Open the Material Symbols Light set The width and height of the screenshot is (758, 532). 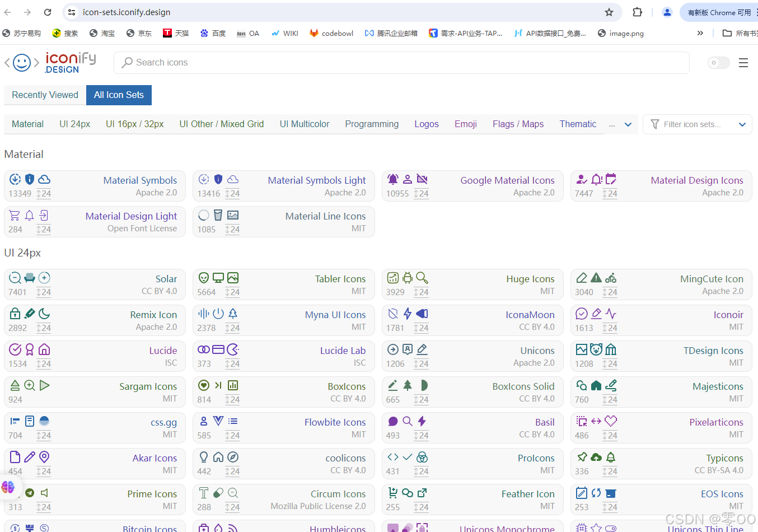(284, 186)
